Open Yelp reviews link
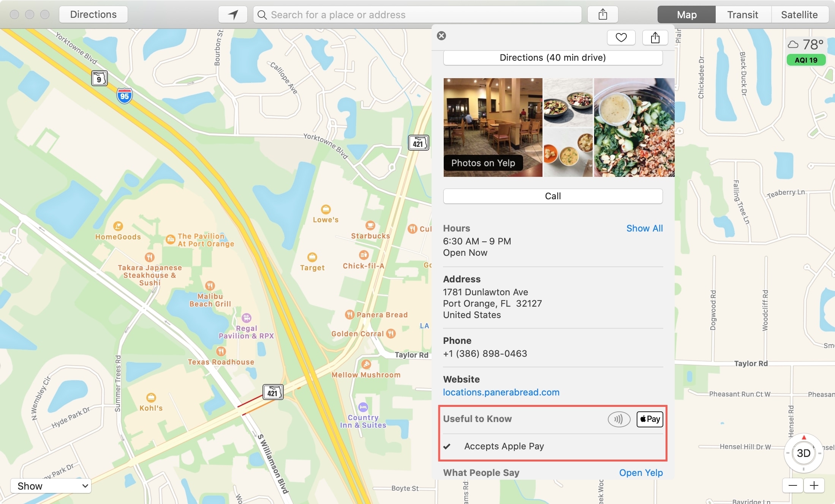 641,473
